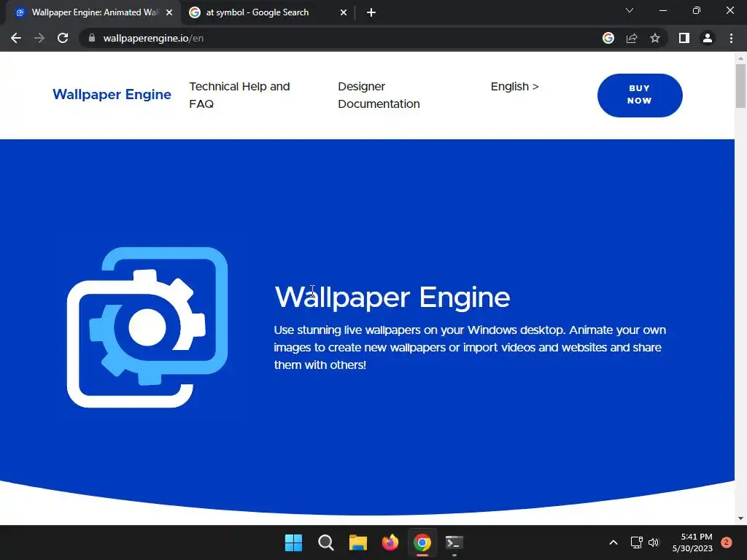The image size is (747, 560).
Task: Click the 'Use stunning live wallpapers' description text
Action: point(470,348)
